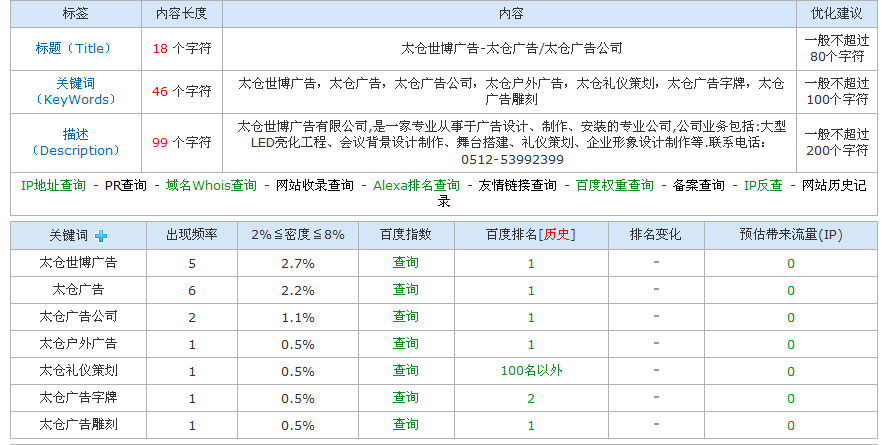Click the 优化建议 column header
The width and height of the screenshot is (882, 445).
coord(836,14)
